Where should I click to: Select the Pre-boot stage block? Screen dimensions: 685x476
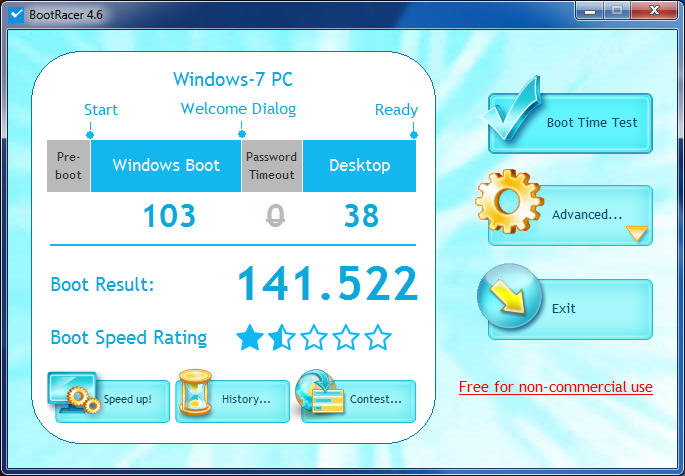click(x=68, y=166)
